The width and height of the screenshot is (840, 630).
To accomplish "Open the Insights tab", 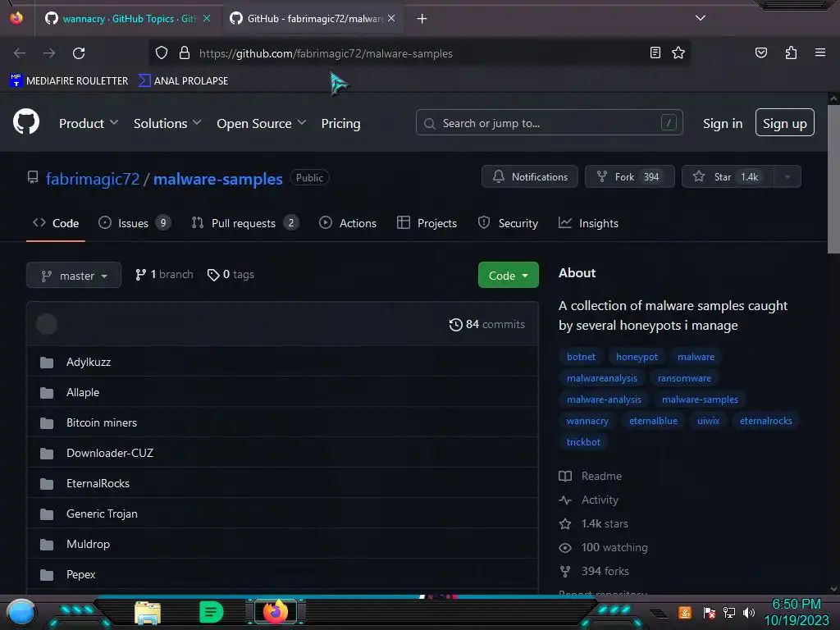I will click(x=588, y=223).
